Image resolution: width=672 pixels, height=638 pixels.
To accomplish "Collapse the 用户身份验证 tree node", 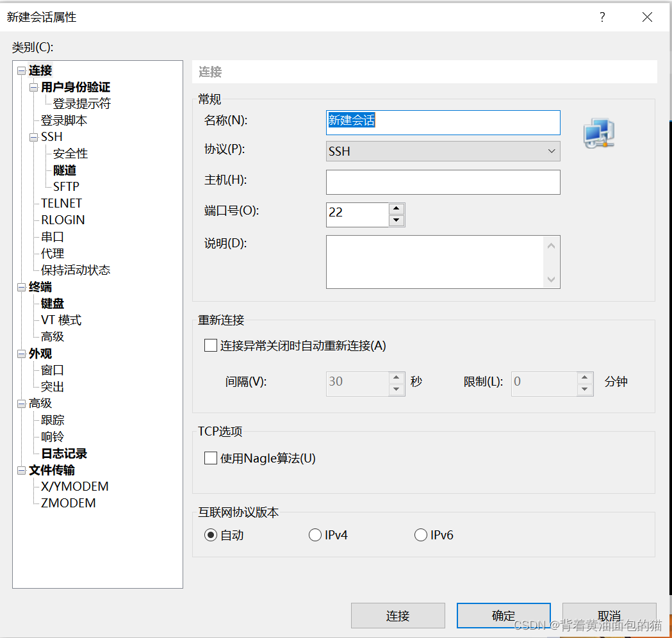I will point(33,87).
